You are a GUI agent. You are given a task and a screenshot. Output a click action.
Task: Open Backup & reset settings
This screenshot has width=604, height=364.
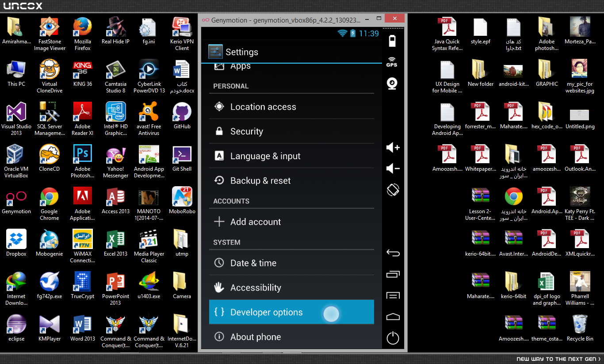click(x=291, y=180)
